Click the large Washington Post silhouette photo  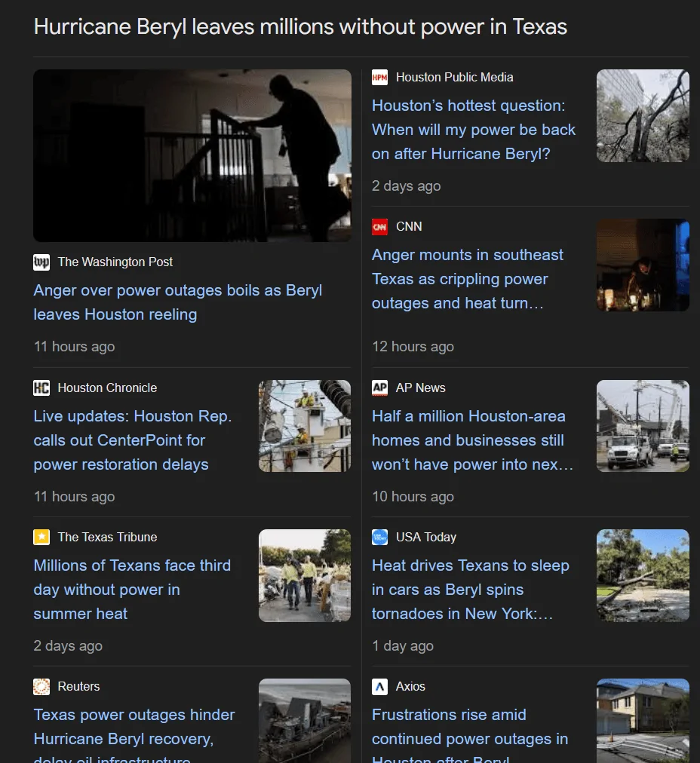point(192,156)
